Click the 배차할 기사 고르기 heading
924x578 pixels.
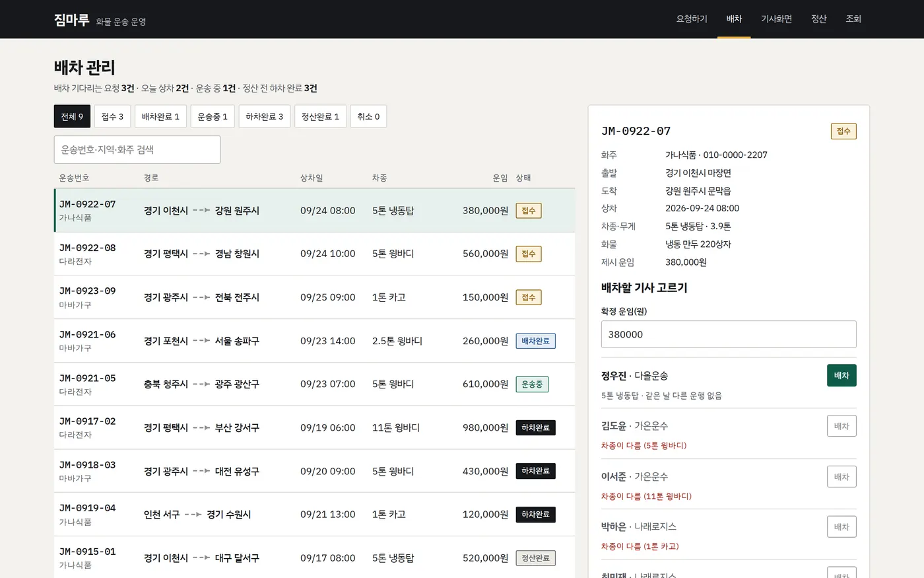pyautogui.click(x=644, y=287)
